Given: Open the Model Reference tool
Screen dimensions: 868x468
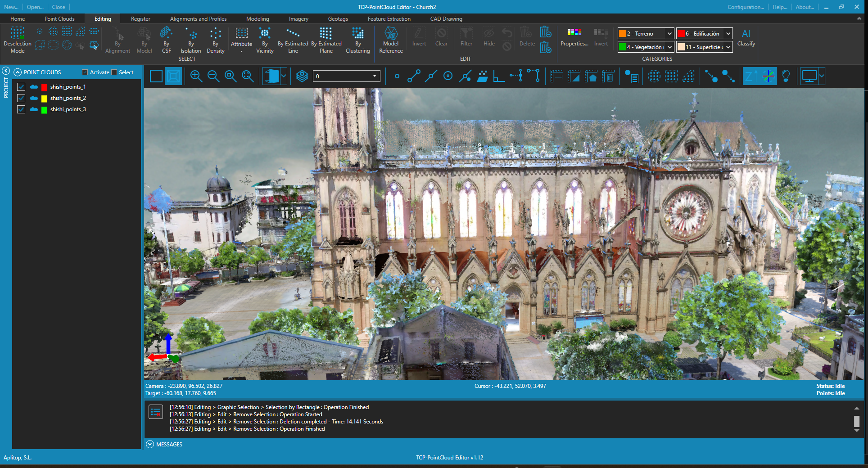Looking at the screenshot, I should (x=391, y=40).
